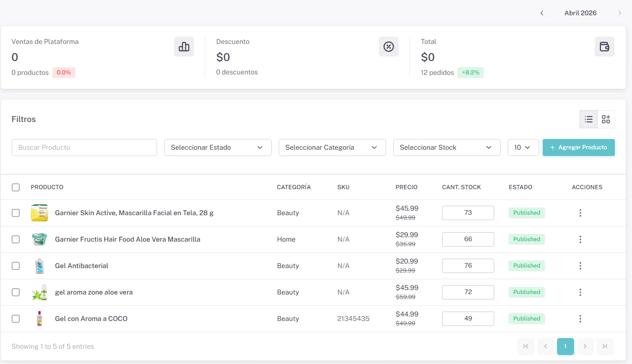Click the +8.2% badge next to 12 pedidos
632x364 pixels.
470,73
